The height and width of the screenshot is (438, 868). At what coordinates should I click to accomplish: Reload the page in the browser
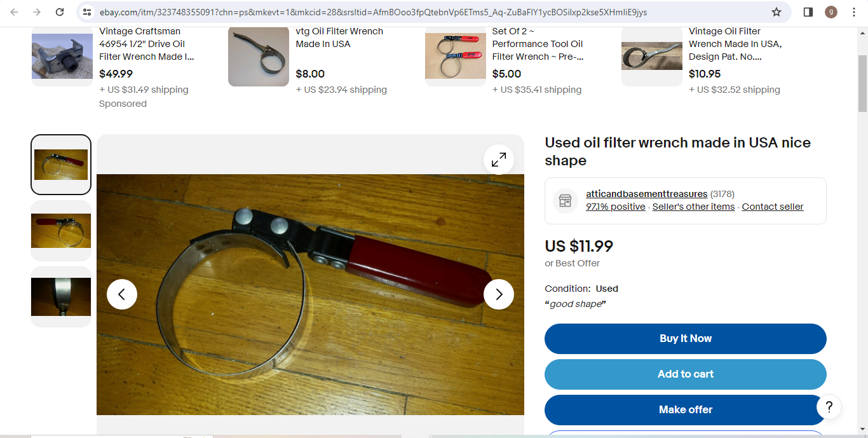[60, 12]
